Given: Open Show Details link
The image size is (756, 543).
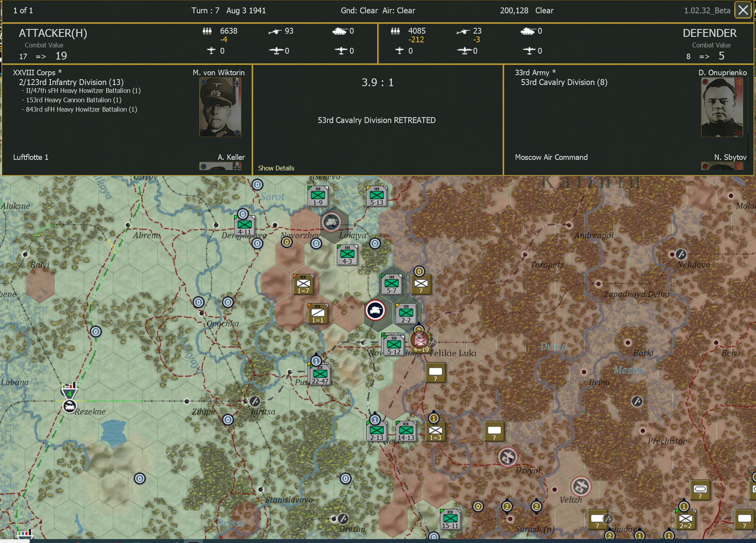Looking at the screenshot, I should coord(276,168).
